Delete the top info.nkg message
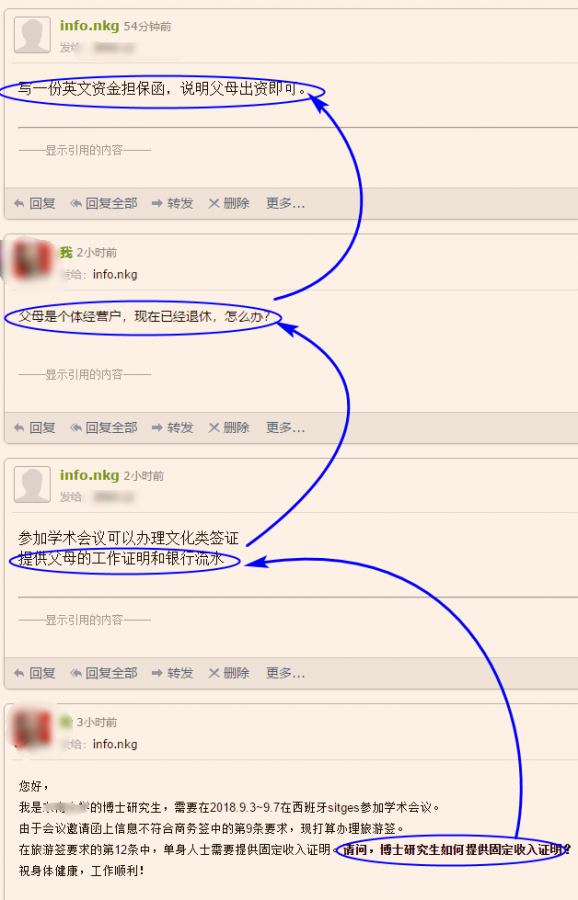The width and height of the screenshot is (578, 900). 228,203
